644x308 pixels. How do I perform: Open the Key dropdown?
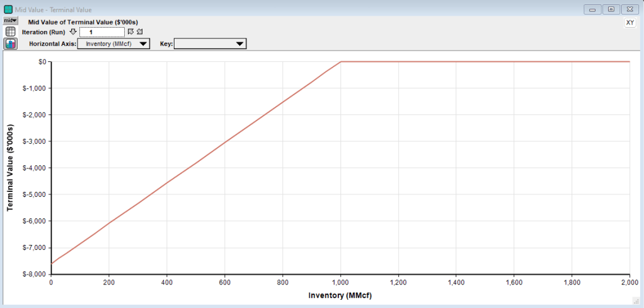[x=210, y=44]
